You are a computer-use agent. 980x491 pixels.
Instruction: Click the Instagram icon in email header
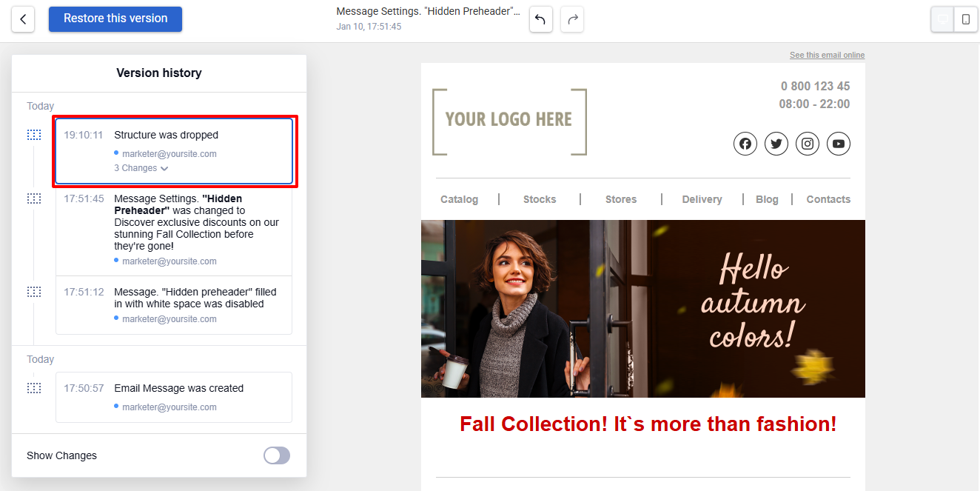pyautogui.click(x=808, y=144)
